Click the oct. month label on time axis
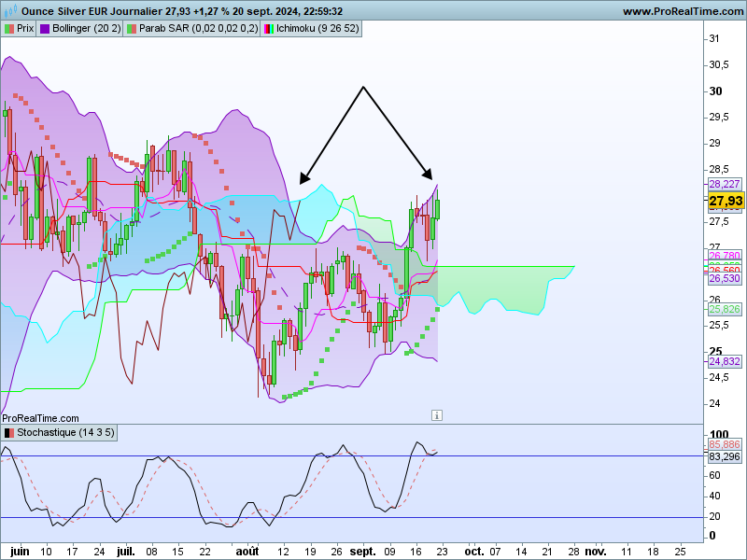Screen dimensions: 747x560 [x=474, y=552]
